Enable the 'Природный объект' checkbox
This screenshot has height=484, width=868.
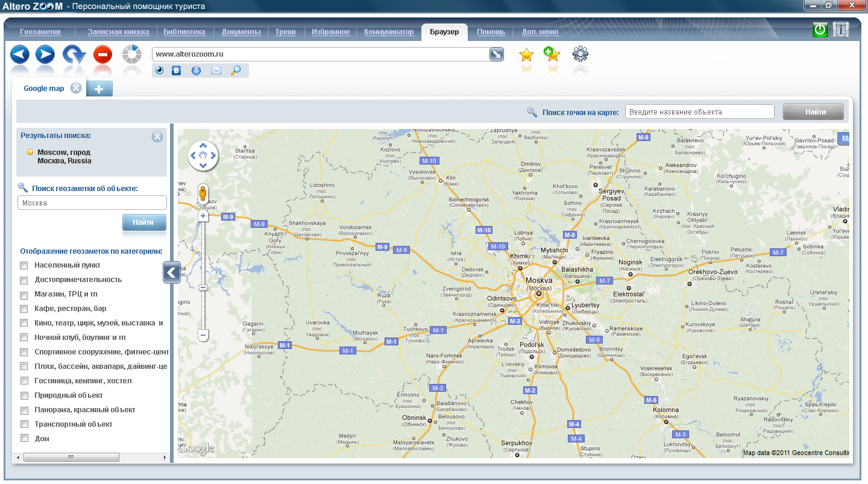coord(24,396)
